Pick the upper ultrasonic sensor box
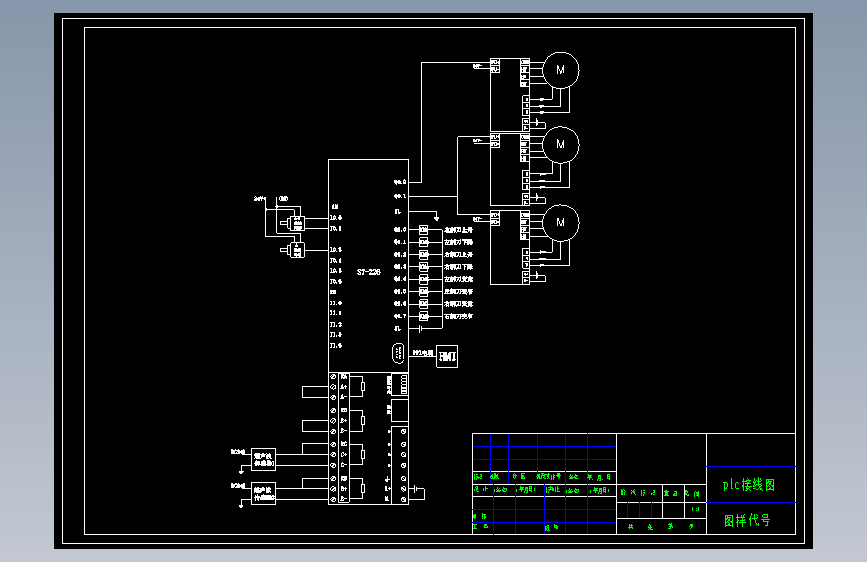867x562 pixels. (264, 459)
